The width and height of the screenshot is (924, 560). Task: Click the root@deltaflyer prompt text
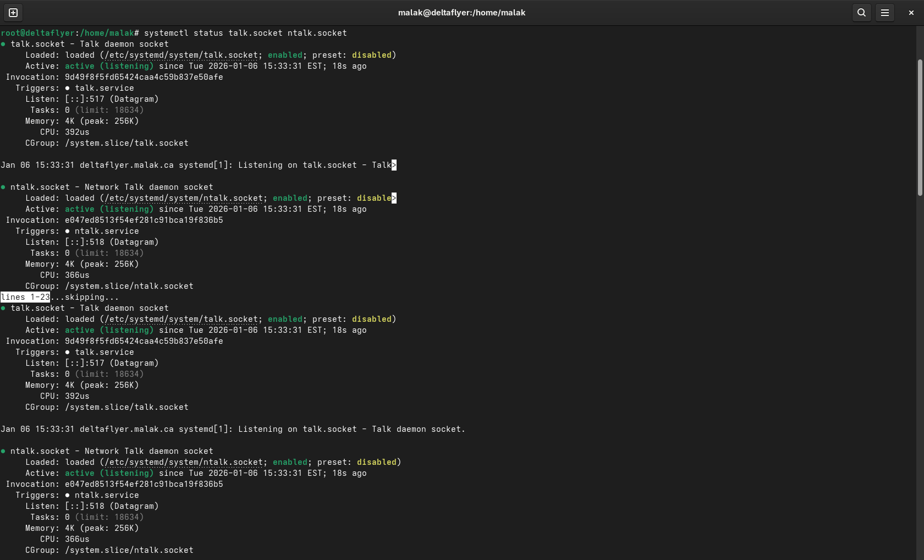(37, 33)
